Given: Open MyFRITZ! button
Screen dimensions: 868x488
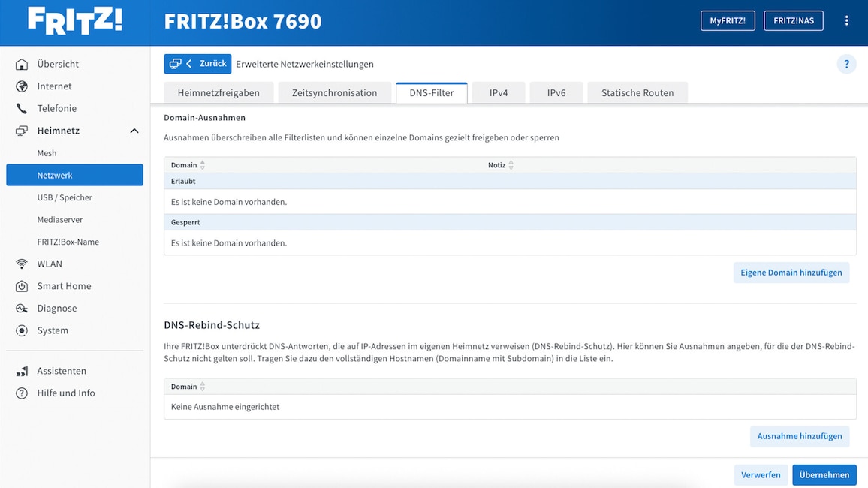Looking at the screenshot, I should coord(728,20).
